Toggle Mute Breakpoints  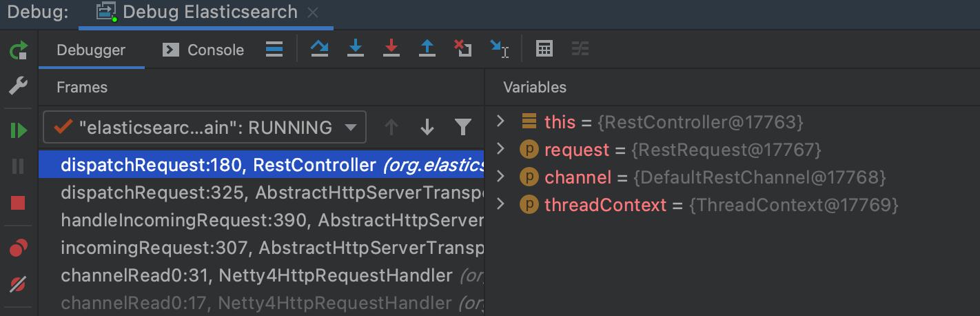tap(18, 284)
